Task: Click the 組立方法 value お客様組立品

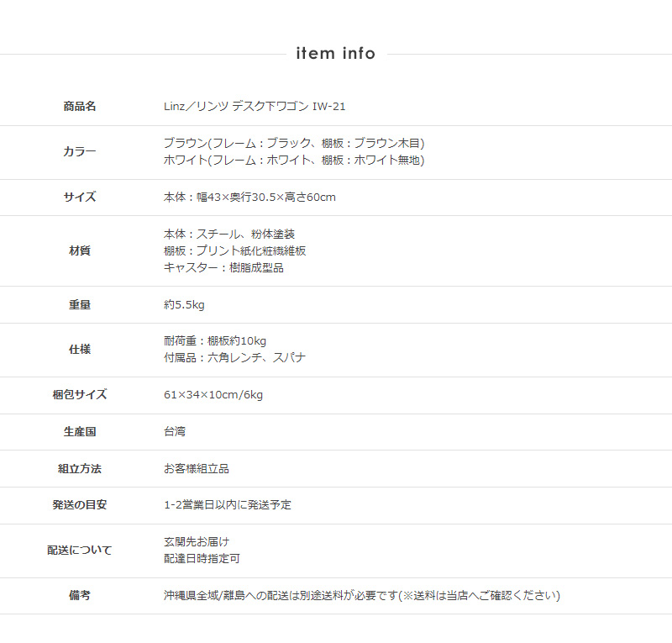Action: click(197, 469)
